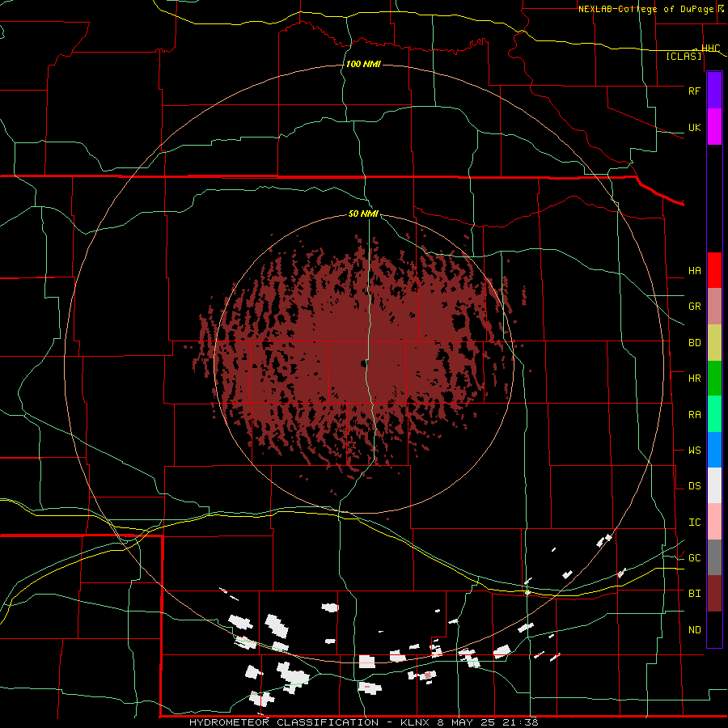Click the '50 NMI' range ring label
This screenshot has height=728, width=728.
click(x=363, y=214)
